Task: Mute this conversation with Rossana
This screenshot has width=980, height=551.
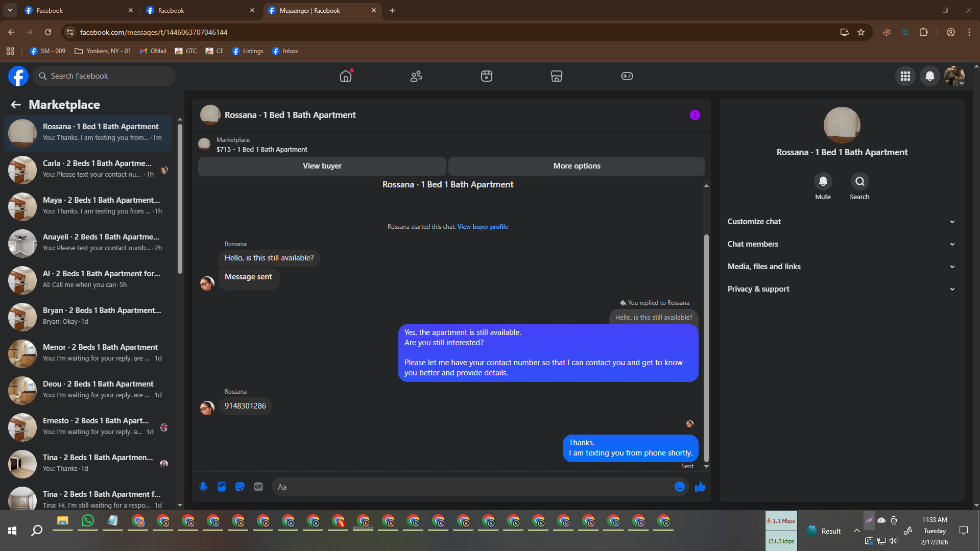Action: click(823, 182)
